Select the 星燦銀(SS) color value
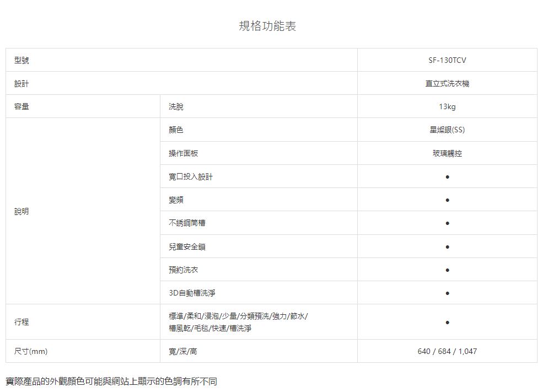This screenshot has height=392, width=548. click(447, 130)
